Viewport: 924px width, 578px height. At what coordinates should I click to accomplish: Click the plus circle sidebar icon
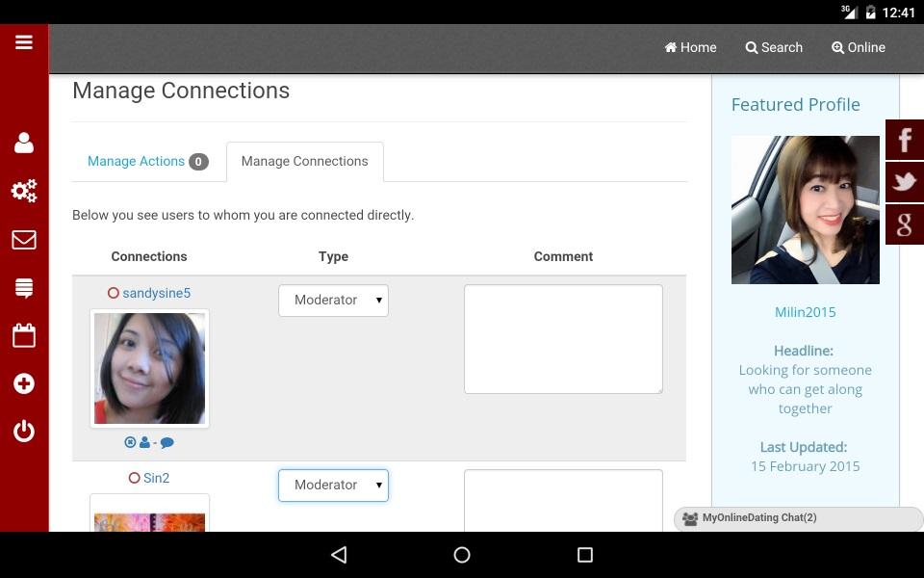(23, 384)
